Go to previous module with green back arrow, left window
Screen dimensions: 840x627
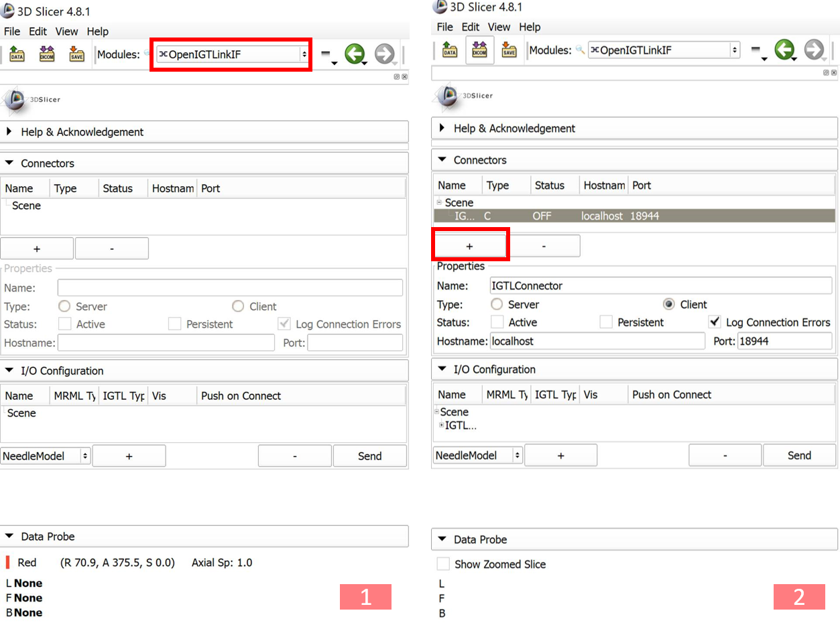point(355,54)
